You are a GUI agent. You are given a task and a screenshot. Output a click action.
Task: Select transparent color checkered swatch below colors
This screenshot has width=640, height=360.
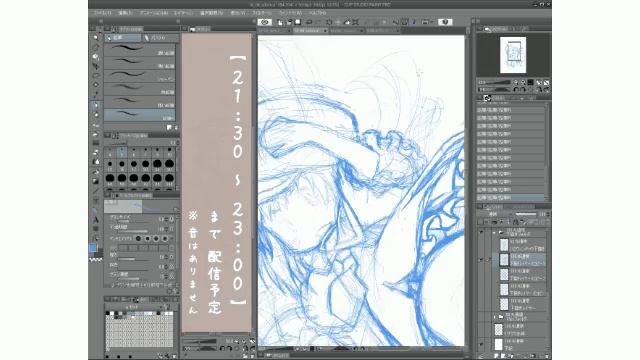96,260
